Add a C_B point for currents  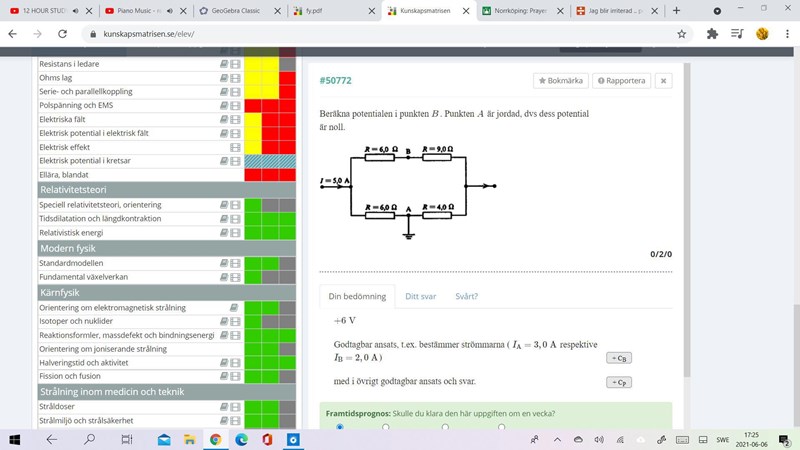pyautogui.click(x=618, y=357)
